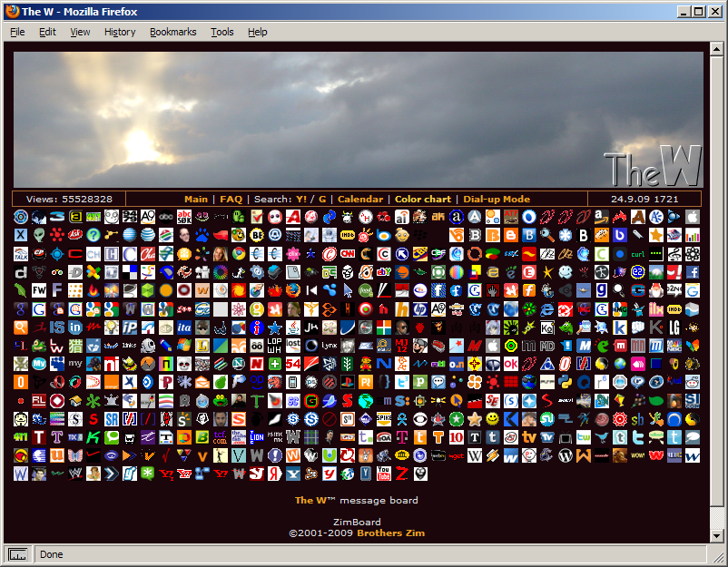Screen dimensions: 728x567
Task: Select the 'Lynx' text favicon
Action: coord(330,346)
